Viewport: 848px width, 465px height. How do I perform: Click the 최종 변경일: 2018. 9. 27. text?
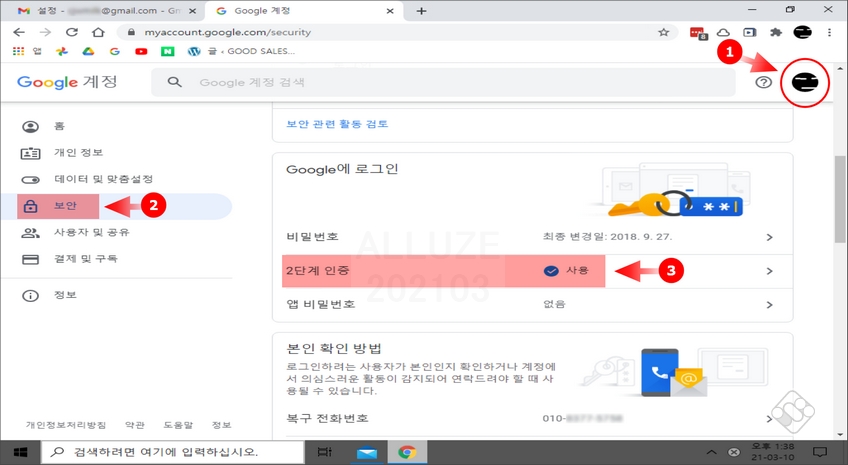607,237
